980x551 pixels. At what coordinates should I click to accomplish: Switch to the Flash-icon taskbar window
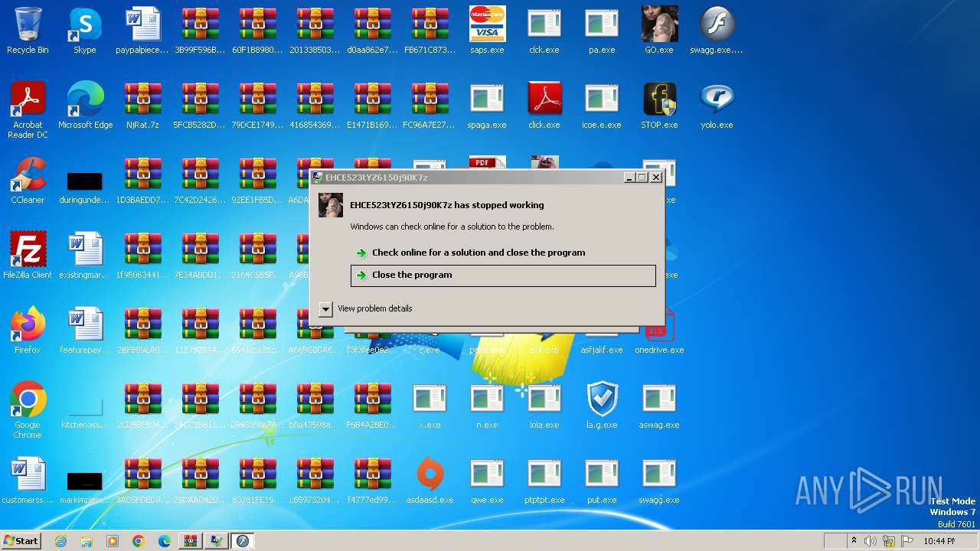coord(243,541)
